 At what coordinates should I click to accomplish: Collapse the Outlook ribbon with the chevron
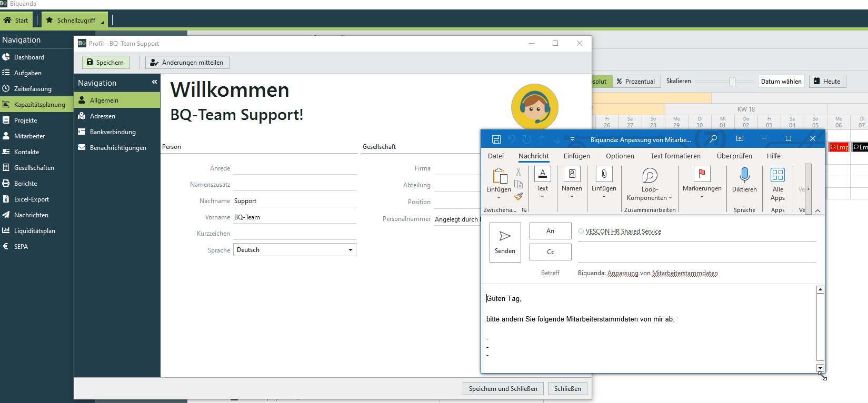coord(817,210)
